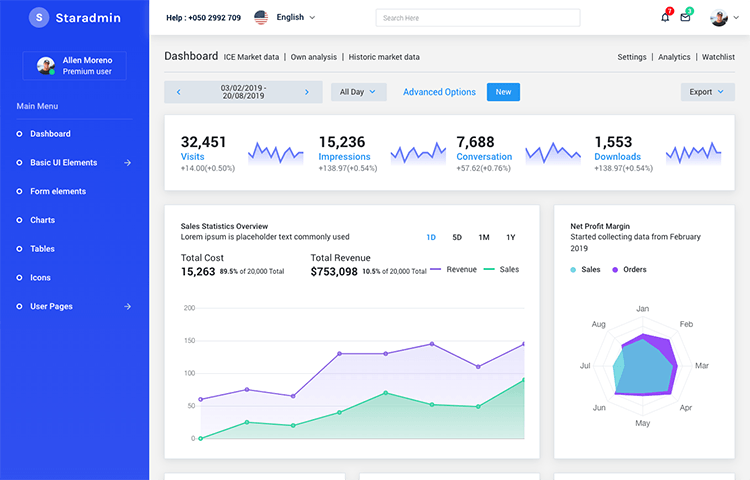Image resolution: width=750 pixels, height=480 pixels.
Task: Click the Impressions sparkline chart
Action: [418, 153]
